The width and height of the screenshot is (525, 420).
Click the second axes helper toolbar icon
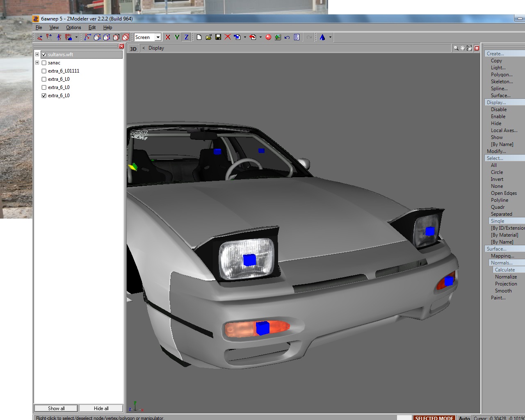coord(49,37)
